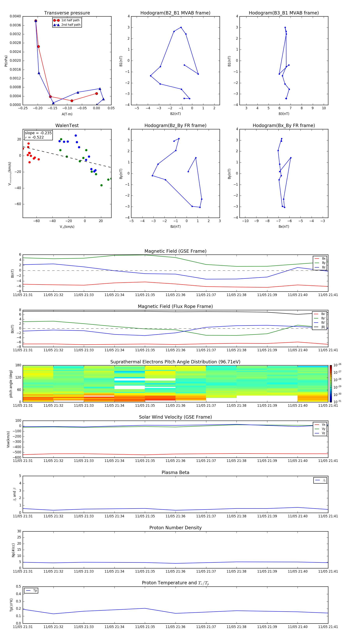Select the "Pt(nPa)" y-axis label

tap(6, 61)
